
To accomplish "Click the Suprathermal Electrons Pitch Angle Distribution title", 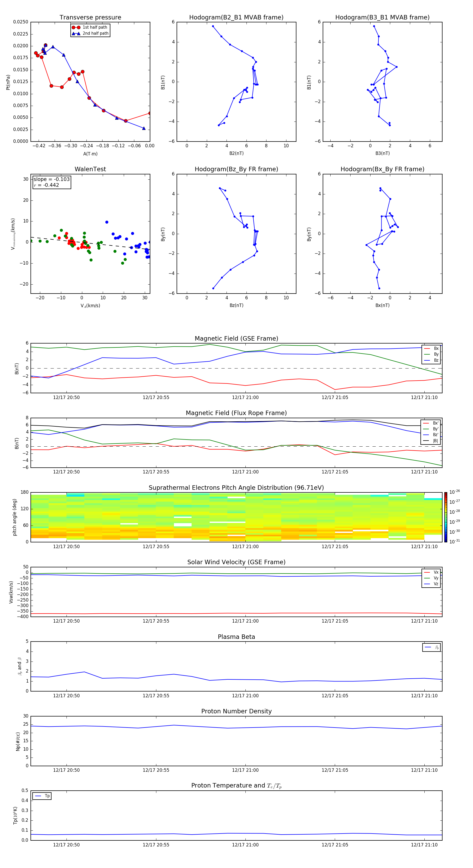I will (236, 488).
